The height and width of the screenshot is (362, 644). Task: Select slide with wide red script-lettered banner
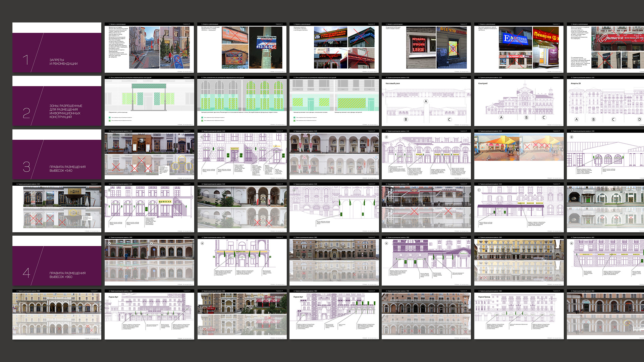tap(605, 48)
